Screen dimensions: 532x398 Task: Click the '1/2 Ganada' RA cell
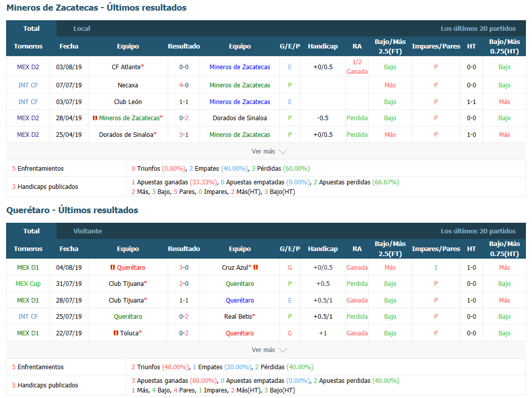tap(357, 67)
